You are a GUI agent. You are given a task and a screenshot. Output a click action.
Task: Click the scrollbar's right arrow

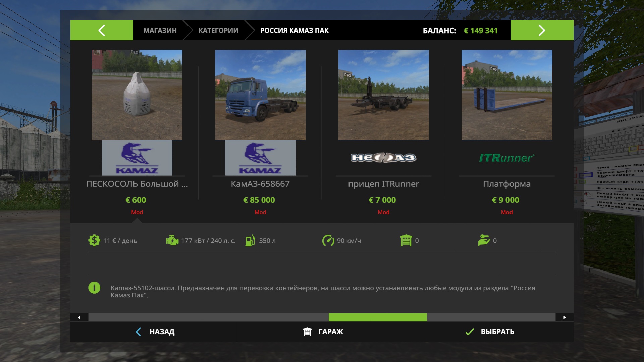(564, 317)
